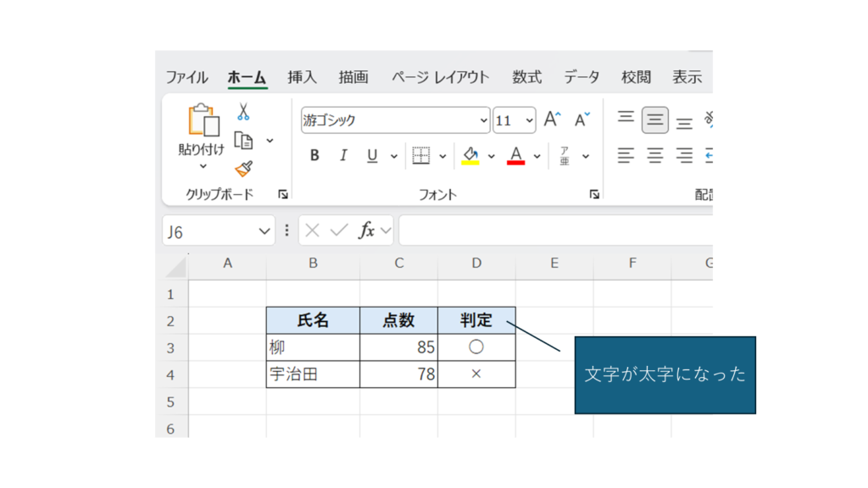Open the font name dropdown 游ゴシック
Screen dimensions: 868x488
[484, 120]
